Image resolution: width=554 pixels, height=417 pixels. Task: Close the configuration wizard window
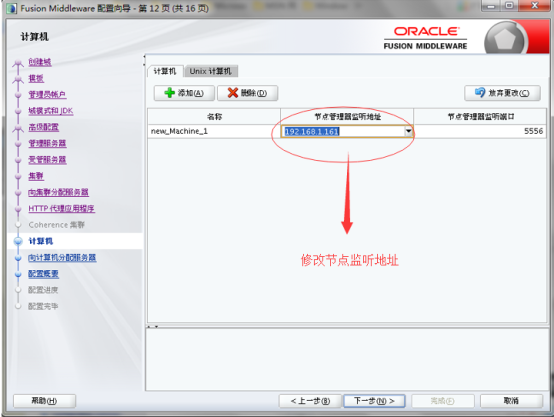[x=534, y=6]
